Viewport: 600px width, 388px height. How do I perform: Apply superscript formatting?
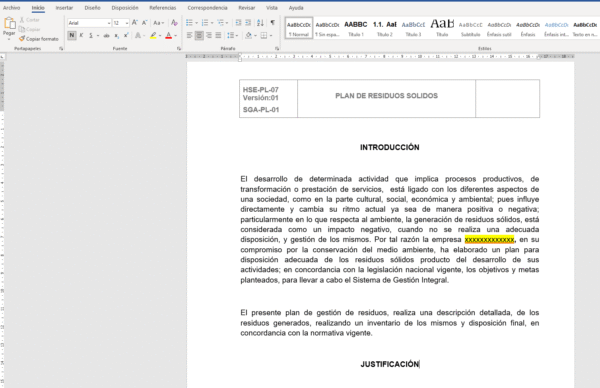(126, 36)
